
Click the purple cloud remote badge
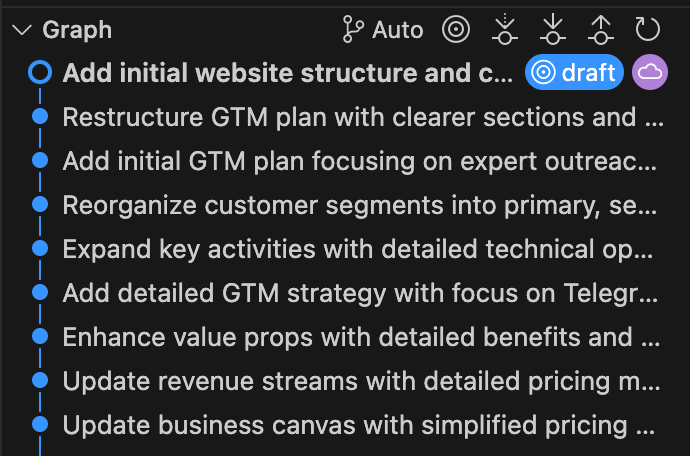(x=650, y=72)
